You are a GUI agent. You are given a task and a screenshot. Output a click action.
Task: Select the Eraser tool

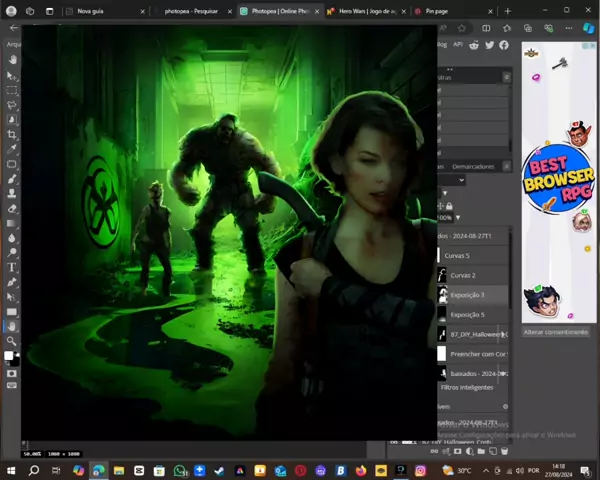point(12,209)
